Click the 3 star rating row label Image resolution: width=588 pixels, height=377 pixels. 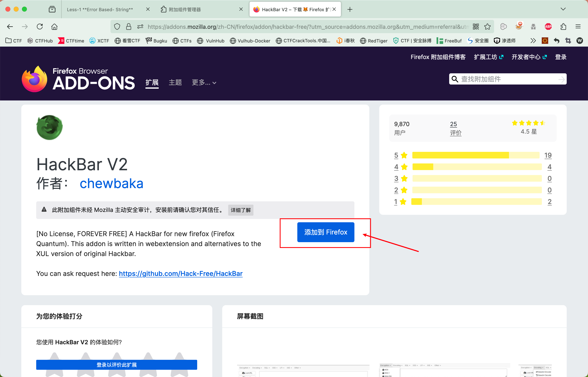(x=396, y=179)
